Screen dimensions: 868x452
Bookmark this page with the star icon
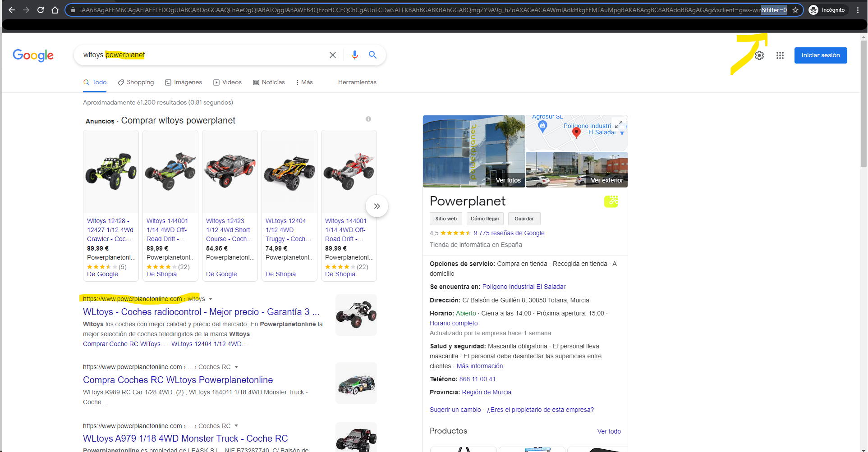pyautogui.click(x=795, y=10)
